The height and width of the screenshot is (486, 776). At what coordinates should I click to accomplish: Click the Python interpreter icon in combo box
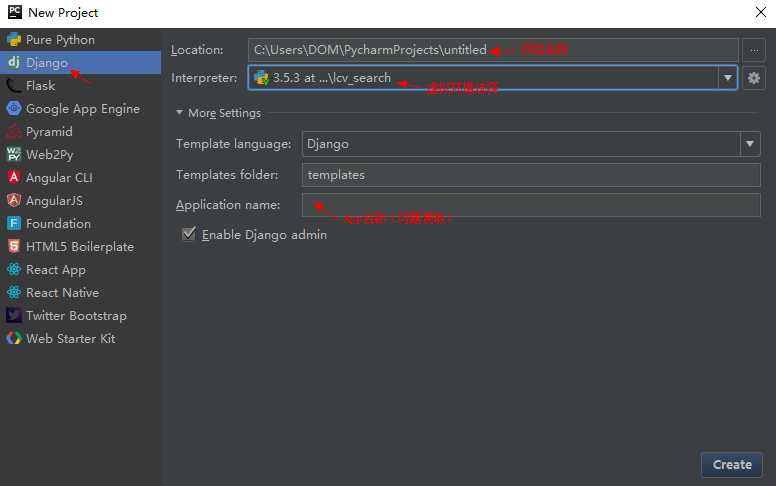(261, 78)
